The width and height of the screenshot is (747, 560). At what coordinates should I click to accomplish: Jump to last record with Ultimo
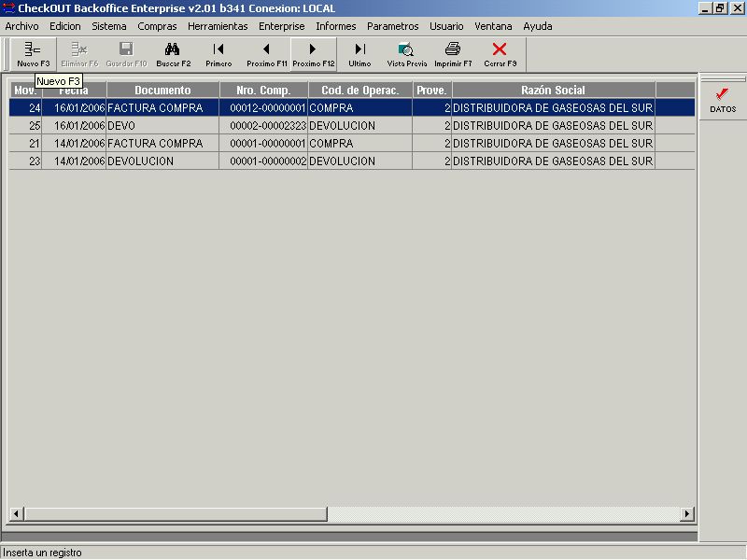click(359, 54)
